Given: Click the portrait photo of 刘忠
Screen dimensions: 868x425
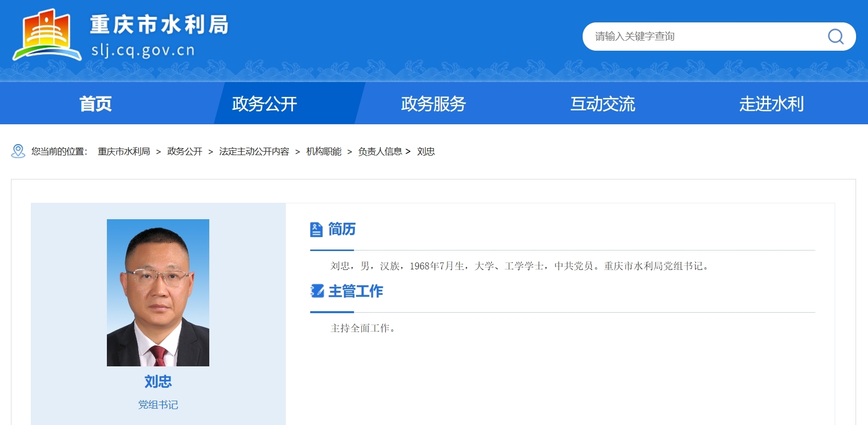Looking at the screenshot, I should 158,293.
